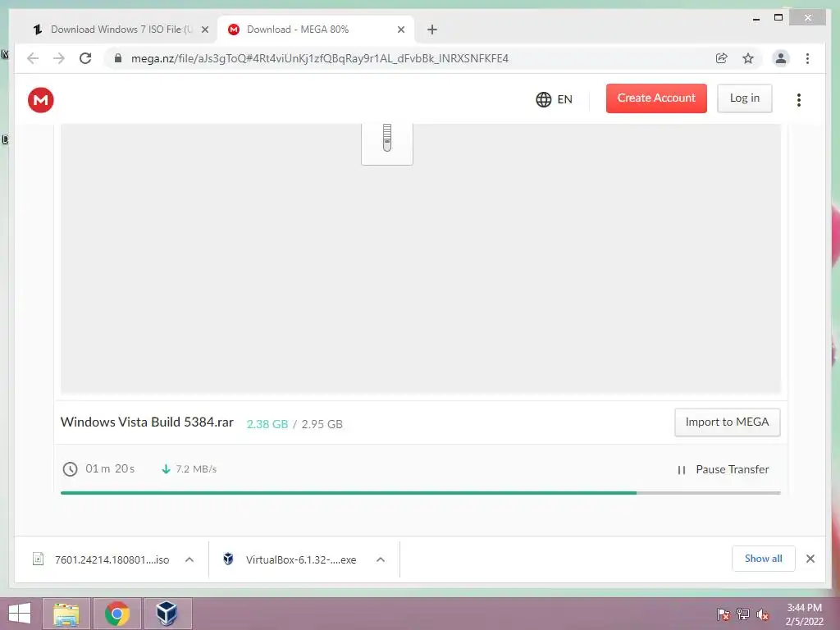This screenshot has width=840, height=630.
Task: Open a new Chrome tab
Action: pos(432,30)
